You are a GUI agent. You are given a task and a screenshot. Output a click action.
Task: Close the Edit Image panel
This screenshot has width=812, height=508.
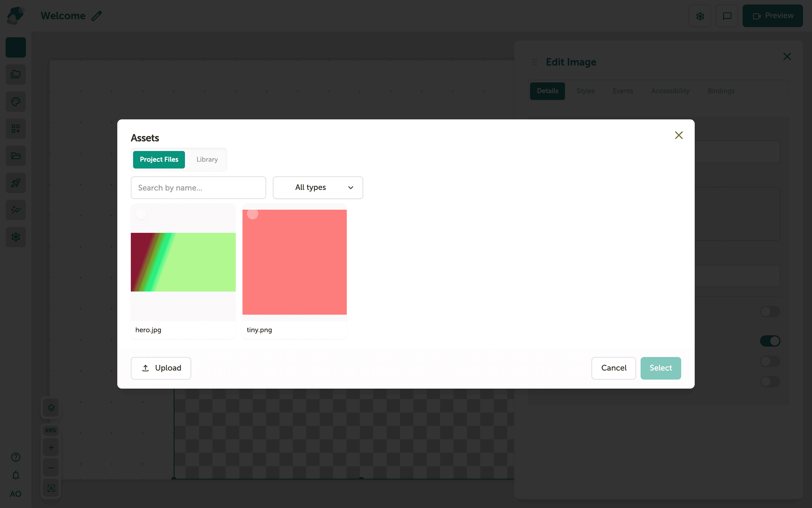tap(787, 56)
